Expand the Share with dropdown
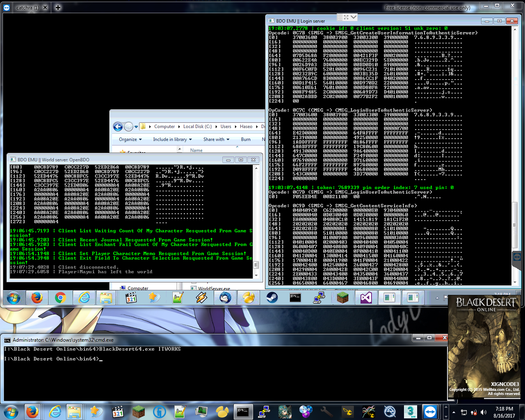The height and width of the screenshot is (420, 525). (x=216, y=139)
